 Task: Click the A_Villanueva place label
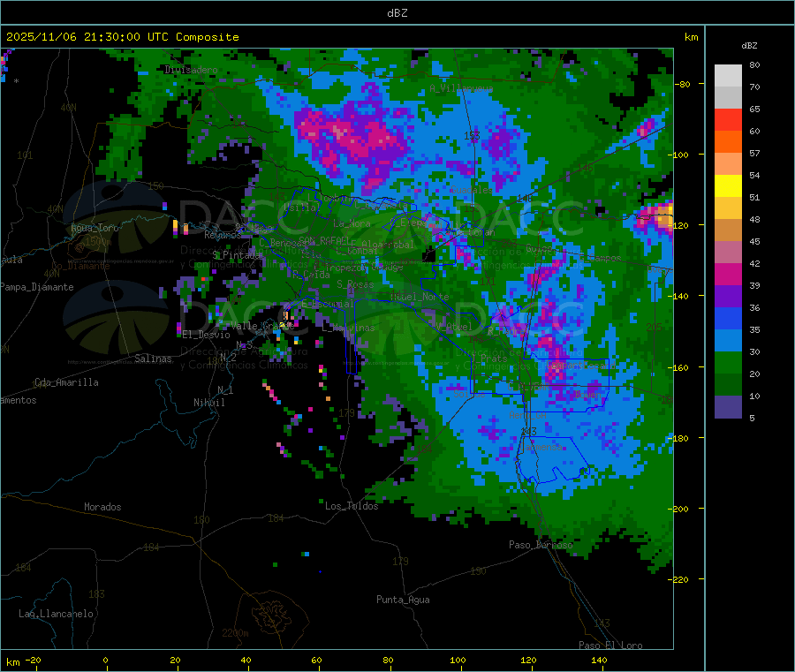(x=461, y=88)
